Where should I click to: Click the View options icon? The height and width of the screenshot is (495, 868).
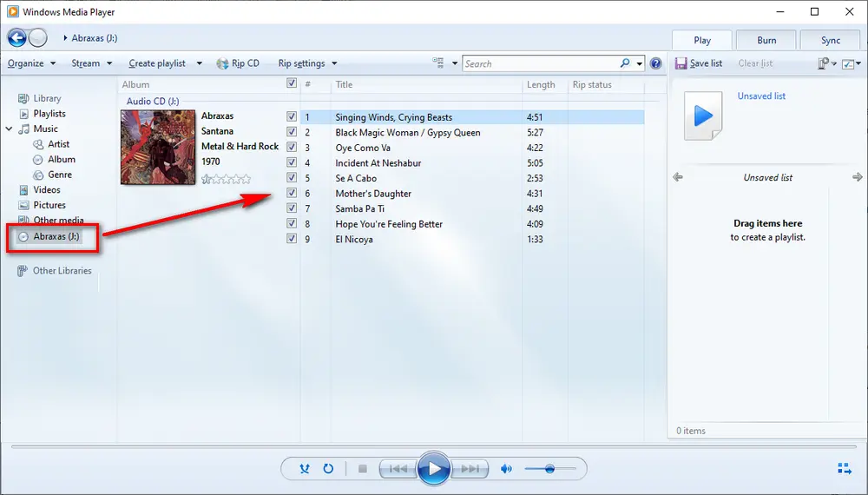(x=438, y=63)
